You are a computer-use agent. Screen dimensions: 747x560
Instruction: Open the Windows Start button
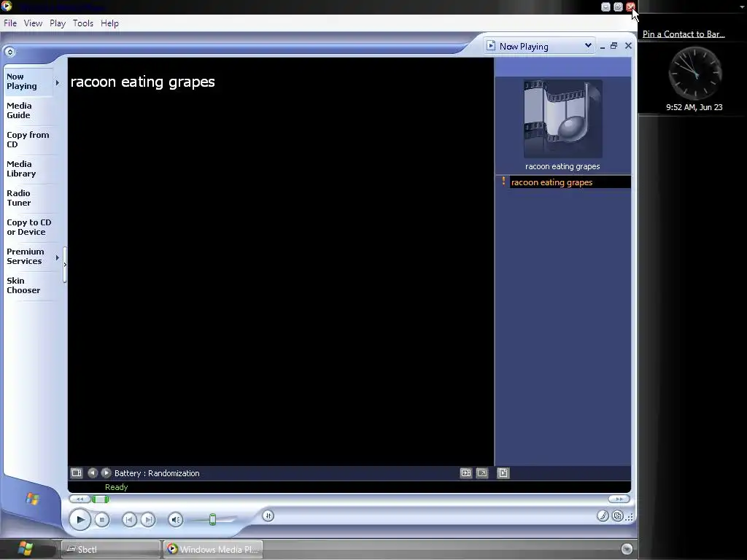point(25,549)
